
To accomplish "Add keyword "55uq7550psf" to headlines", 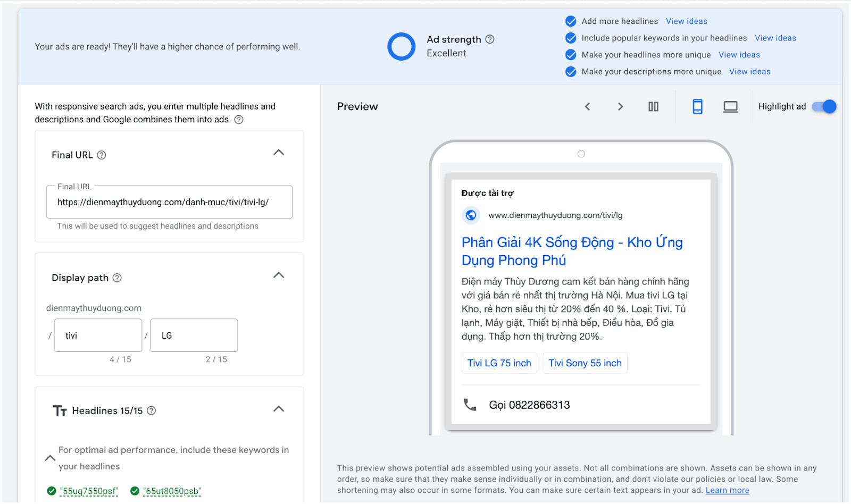I will (89, 491).
